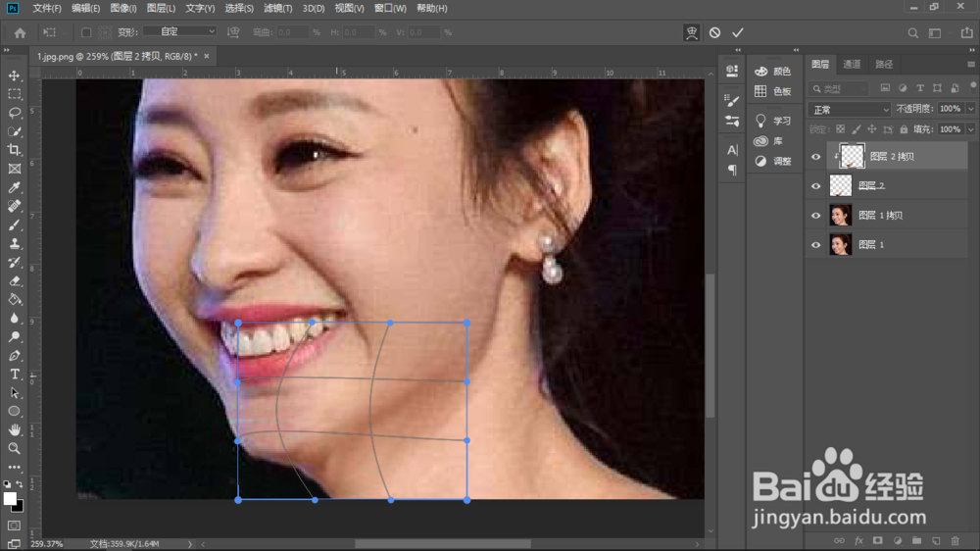Image resolution: width=980 pixels, height=551 pixels.
Task: Click the Home icon in options bar
Action: tap(20, 32)
